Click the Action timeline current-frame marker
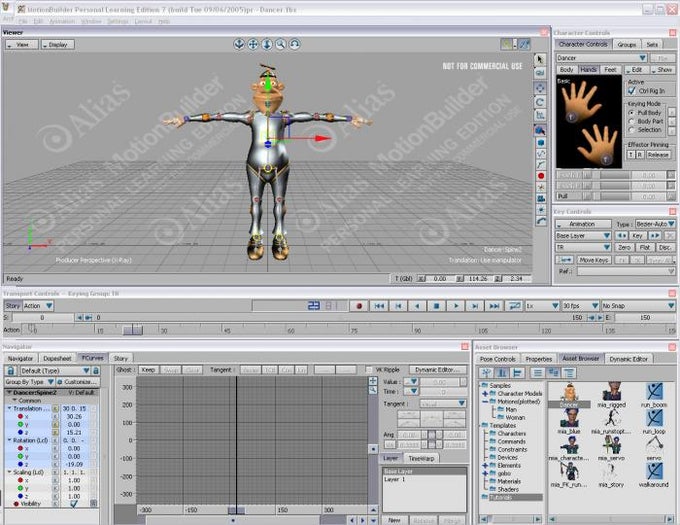The height and width of the screenshot is (525, 680). 133,330
